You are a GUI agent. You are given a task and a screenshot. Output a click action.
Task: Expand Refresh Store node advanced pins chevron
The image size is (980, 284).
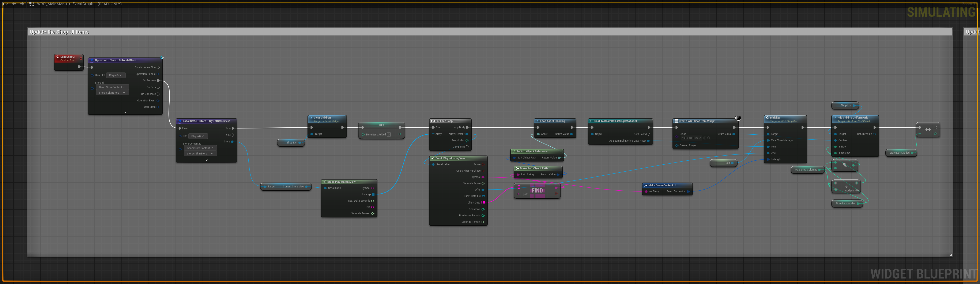click(125, 112)
